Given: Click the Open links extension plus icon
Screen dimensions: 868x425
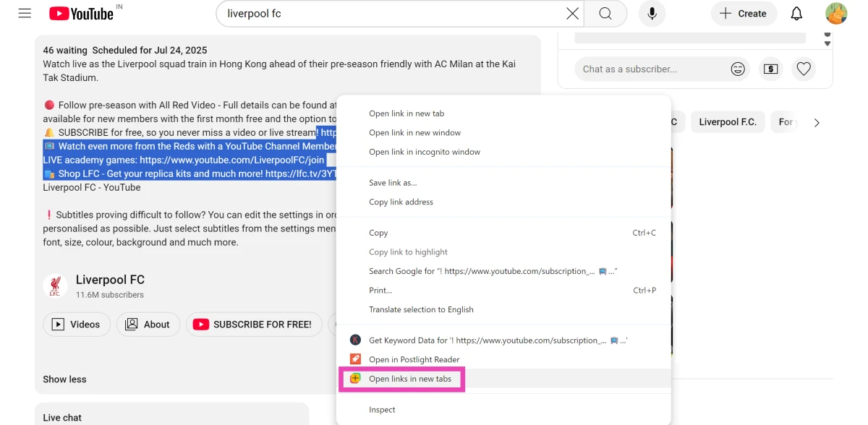Looking at the screenshot, I should (355, 379).
